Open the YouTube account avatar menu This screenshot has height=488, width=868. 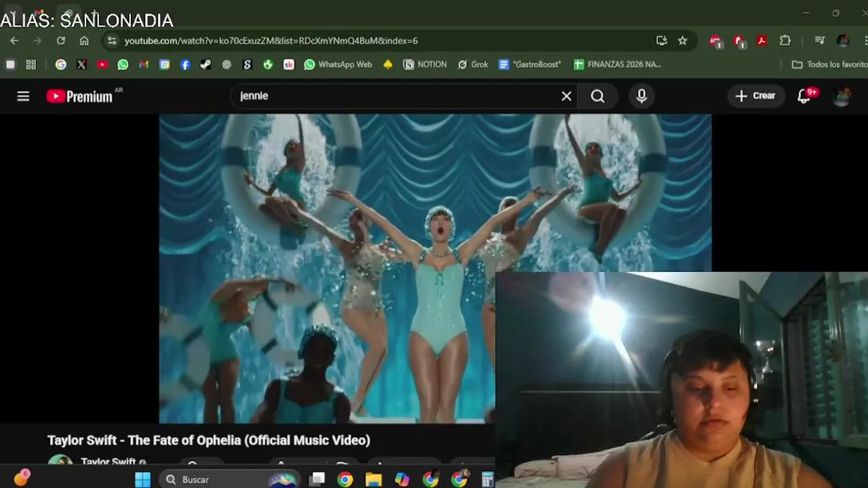842,96
